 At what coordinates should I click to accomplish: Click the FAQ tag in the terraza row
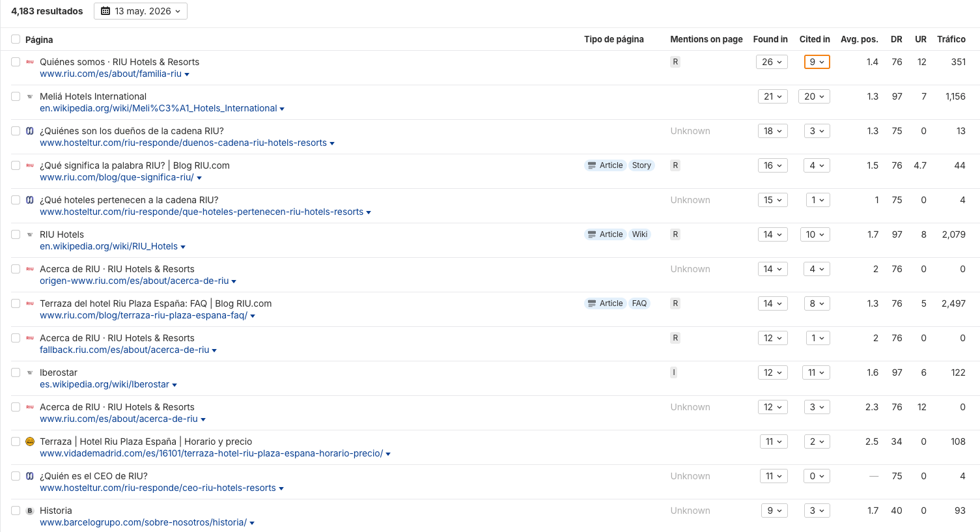tap(639, 303)
